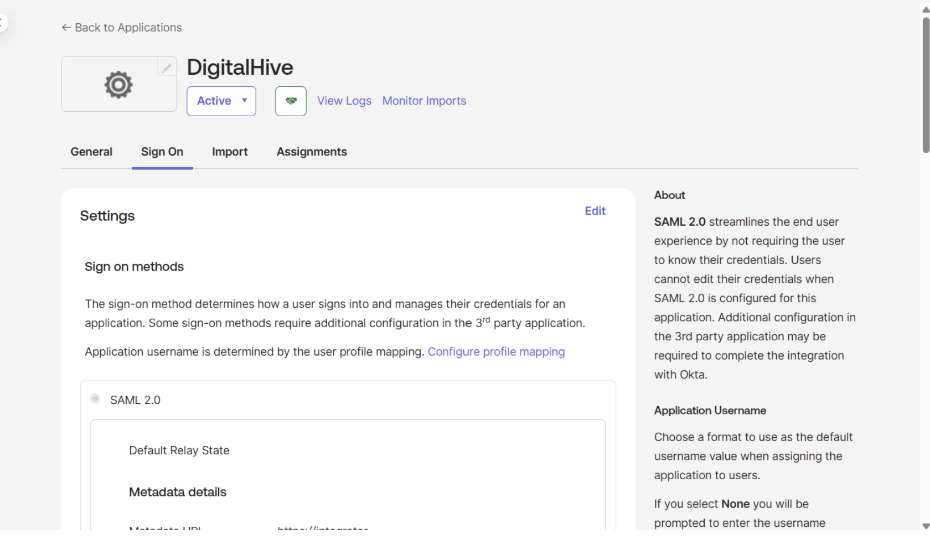Open Monitor Imports link
Screen dimensions: 930x560
point(424,101)
